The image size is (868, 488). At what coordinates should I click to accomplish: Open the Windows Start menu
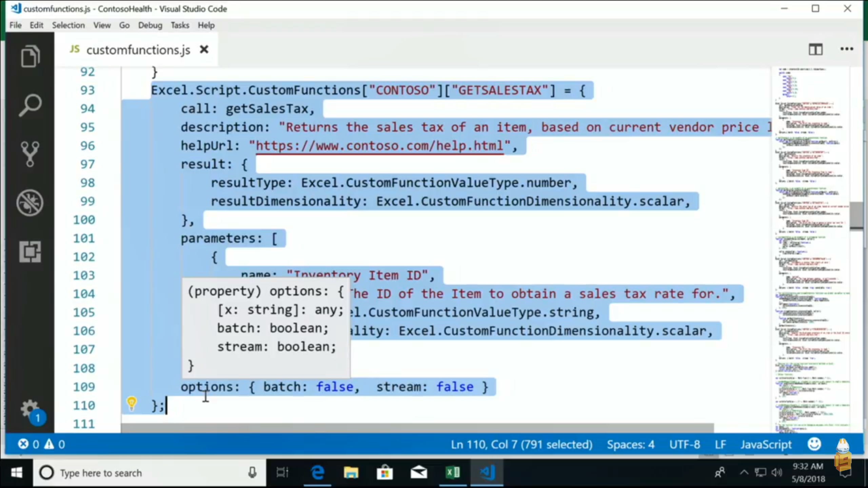coord(16,473)
